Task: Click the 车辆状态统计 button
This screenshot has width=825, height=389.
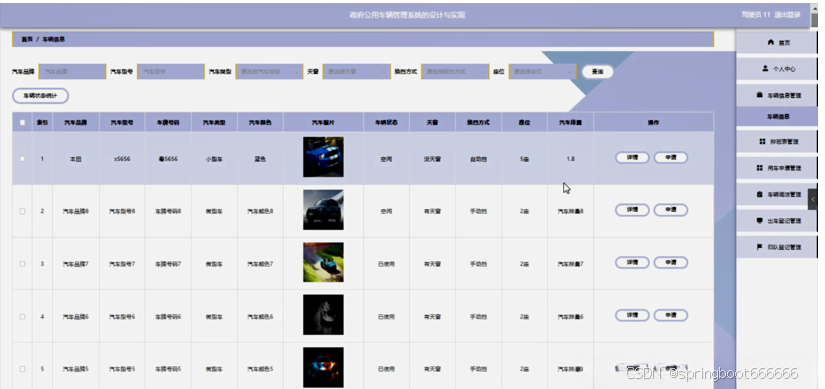Action: (41, 96)
